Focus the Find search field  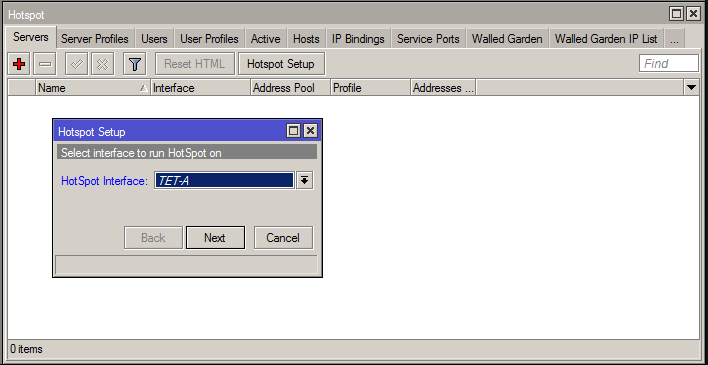pos(669,64)
